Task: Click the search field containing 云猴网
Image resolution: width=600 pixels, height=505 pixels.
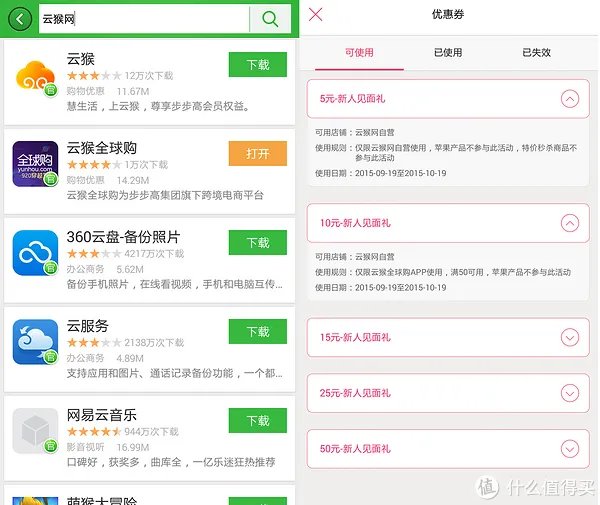Action: click(144, 19)
